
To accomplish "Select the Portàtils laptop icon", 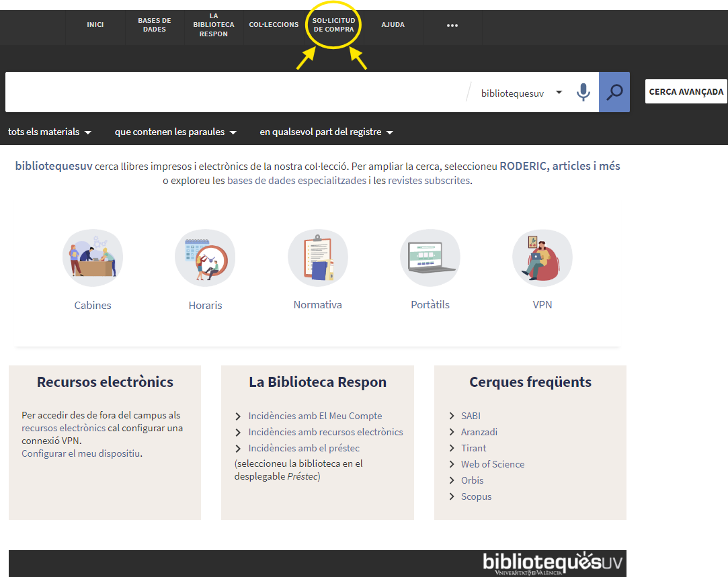I will point(430,258).
